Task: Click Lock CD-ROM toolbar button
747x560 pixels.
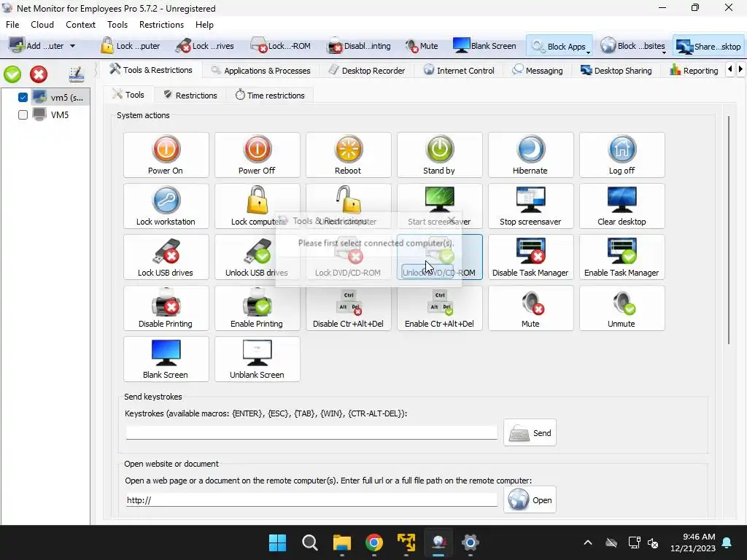Action: tap(281, 46)
